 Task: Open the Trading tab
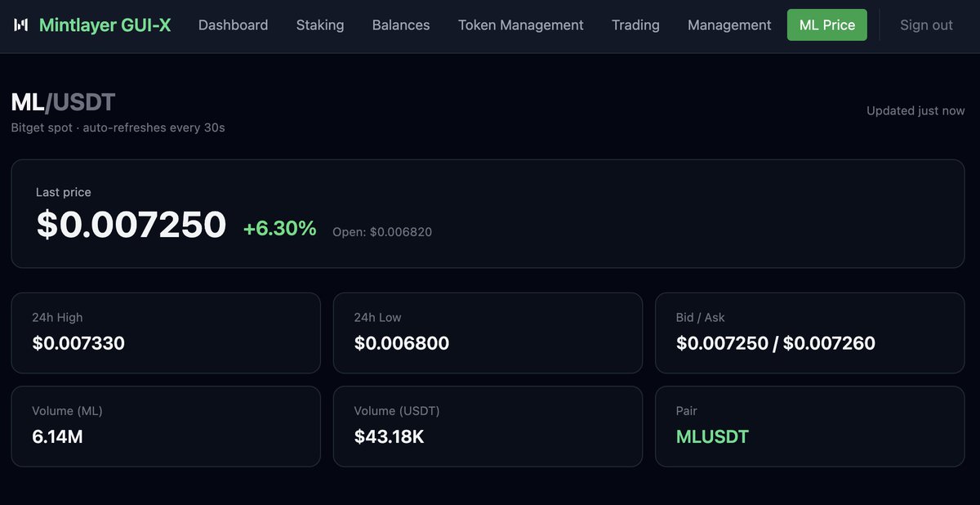(635, 25)
